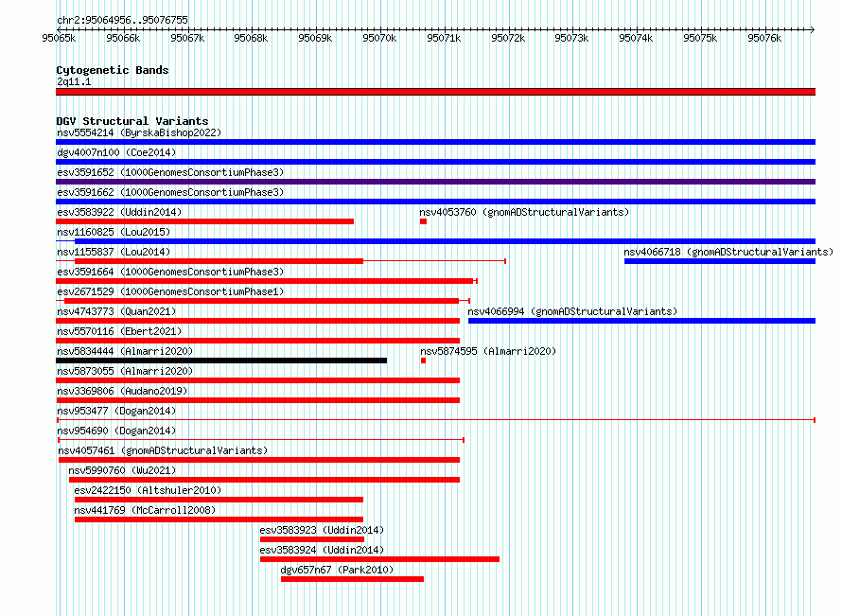This screenshot has height=616, width=842.
Task: Click the nsv4743773 (Quan2021) label
Action: click(x=116, y=311)
